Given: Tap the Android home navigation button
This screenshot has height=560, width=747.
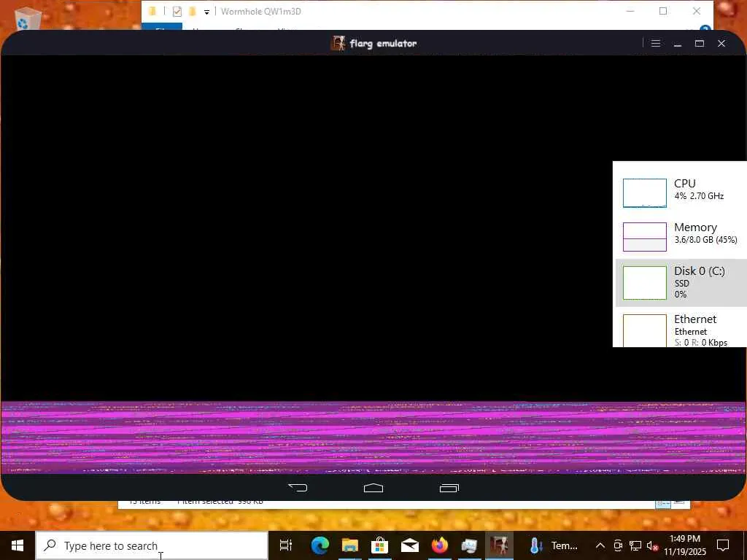Looking at the screenshot, I should 373,488.
